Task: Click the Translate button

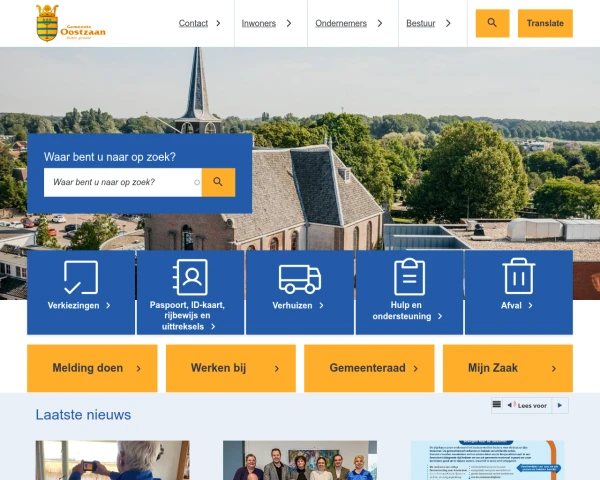Action: click(x=545, y=23)
